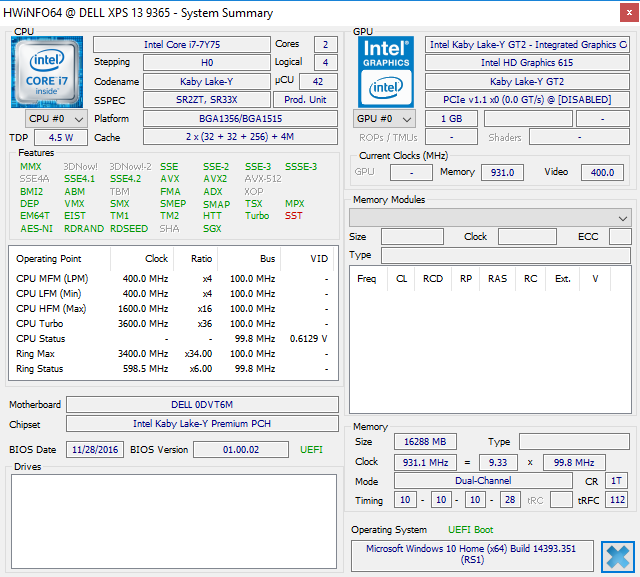Viewport: 640px width, 577px height.
Task: Click the RAS column header
Action: tap(497, 279)
